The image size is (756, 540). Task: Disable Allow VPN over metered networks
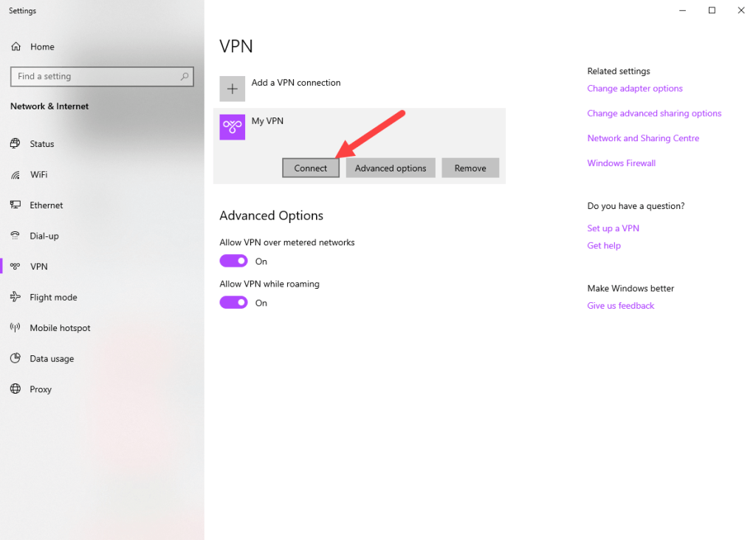click(233, 261)
